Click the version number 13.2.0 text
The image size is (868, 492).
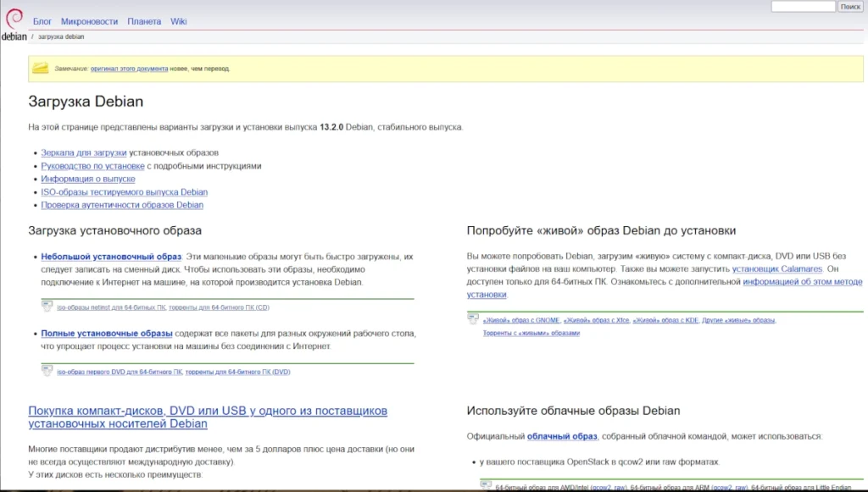tap(331, 127)
